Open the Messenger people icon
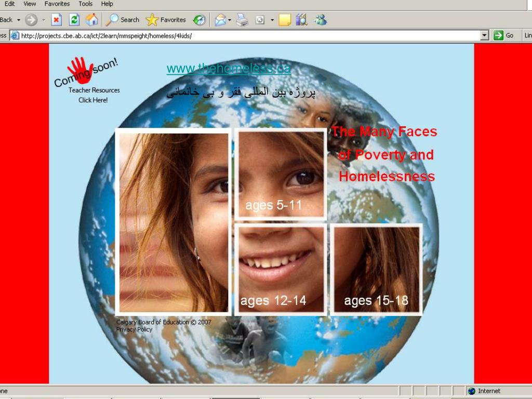Image resolution: width=532 pixels, height=399 pixels. pos(320,20)
